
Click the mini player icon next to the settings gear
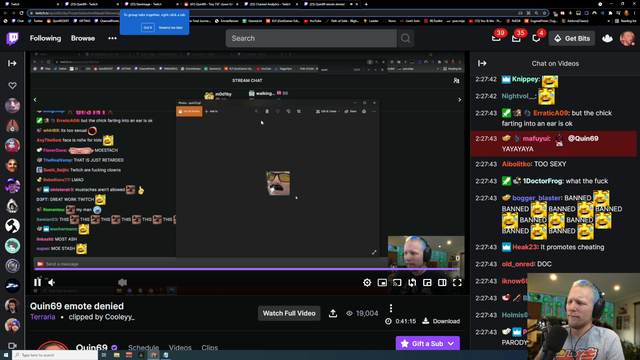coord(382,282)
